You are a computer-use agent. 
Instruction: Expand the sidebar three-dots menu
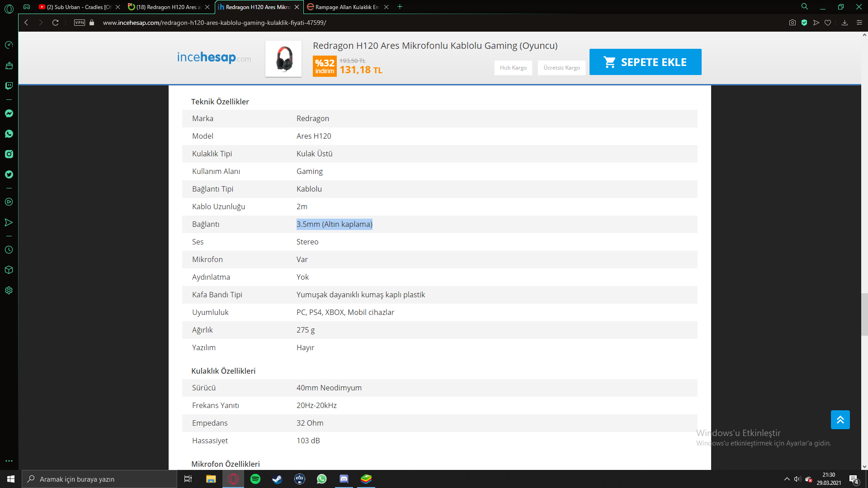(9, 461)
